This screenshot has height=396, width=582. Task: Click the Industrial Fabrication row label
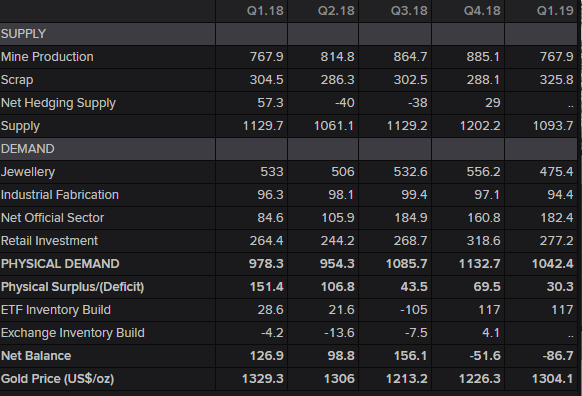60,195
